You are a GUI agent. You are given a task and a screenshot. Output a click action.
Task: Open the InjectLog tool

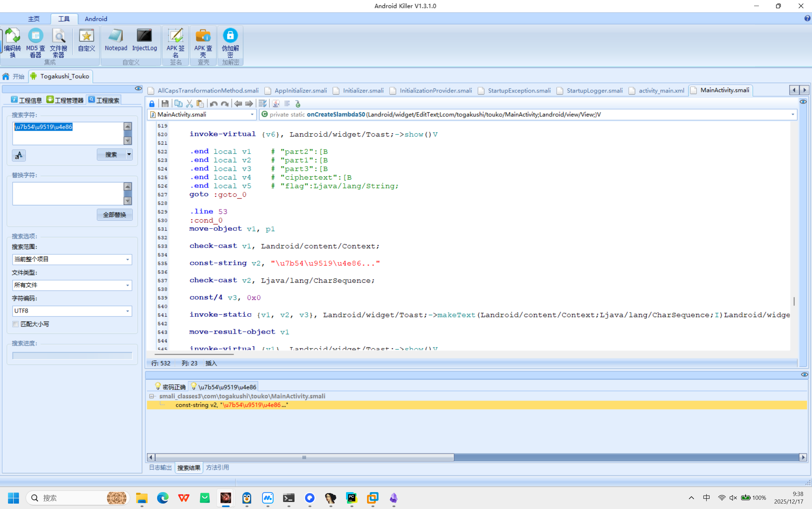click(x=144, y=40)
